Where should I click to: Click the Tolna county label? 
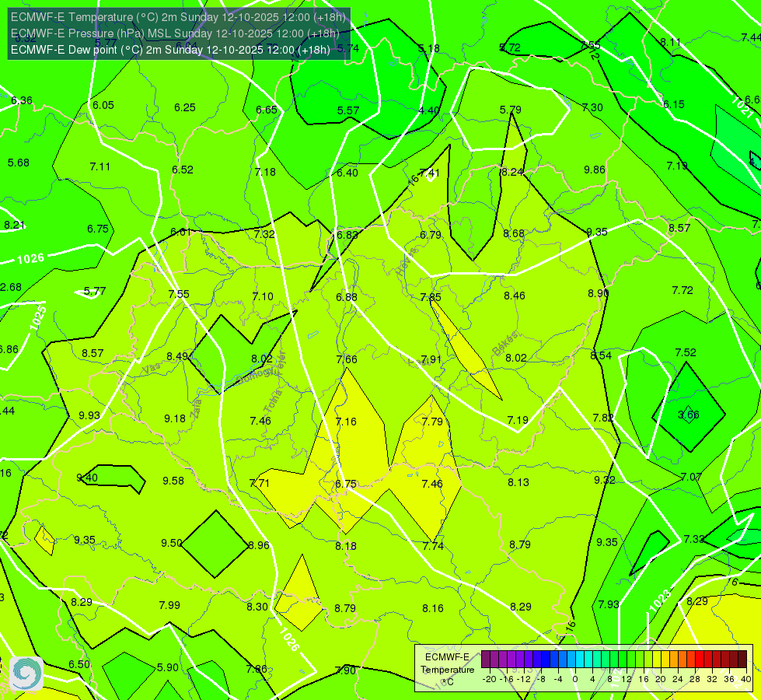pyautogui.click(x=272, y=401)
